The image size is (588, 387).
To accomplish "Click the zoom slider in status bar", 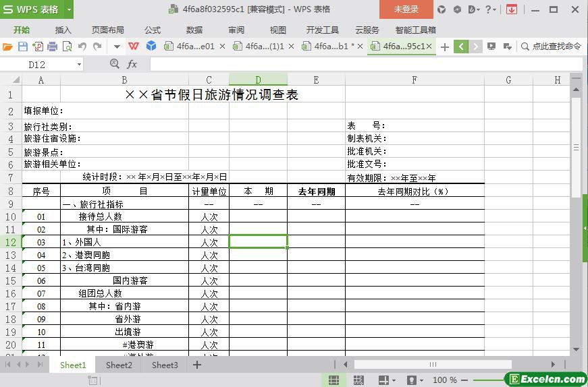I will [x=486, y=380].
